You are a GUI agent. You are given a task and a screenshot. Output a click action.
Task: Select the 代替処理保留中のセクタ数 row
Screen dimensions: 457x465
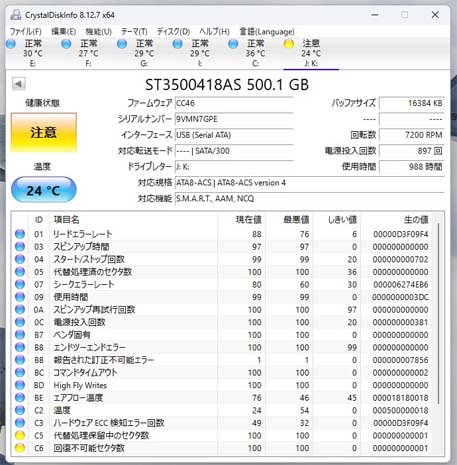tap(222, 435)
